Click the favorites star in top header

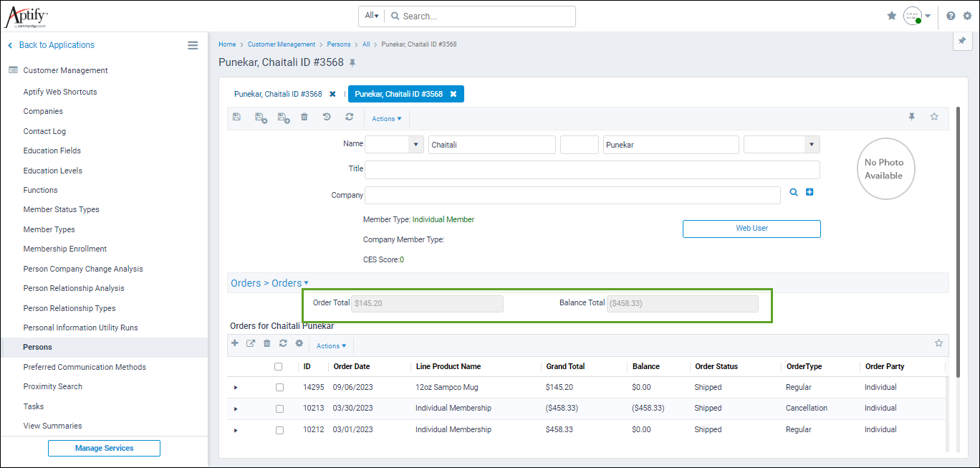coord(892,16)
